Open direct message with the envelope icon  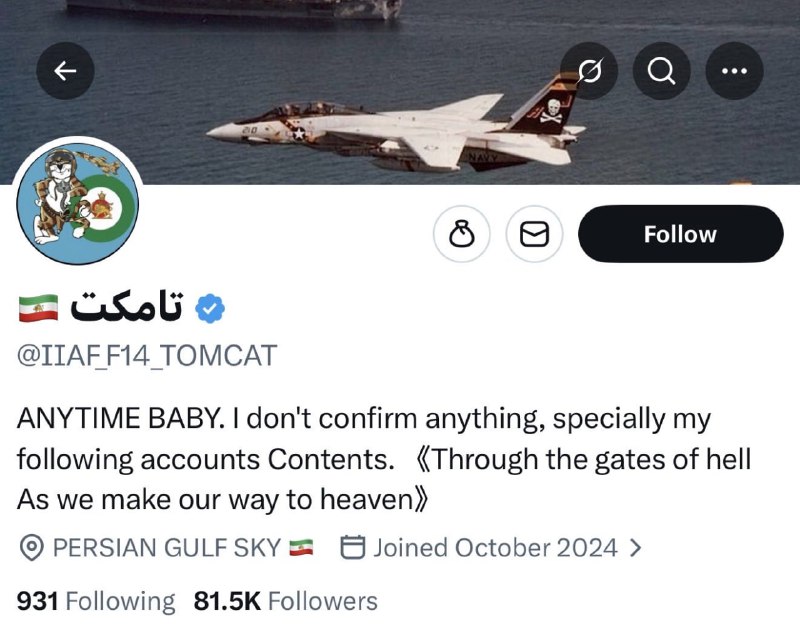[x=535, y=235]
